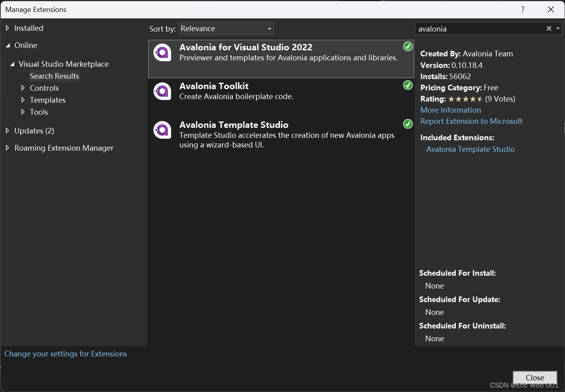Click green checkmark badge on Avalonia Template Studio
Viewport: 565px width, 392px height.
(x=408, y=124)
